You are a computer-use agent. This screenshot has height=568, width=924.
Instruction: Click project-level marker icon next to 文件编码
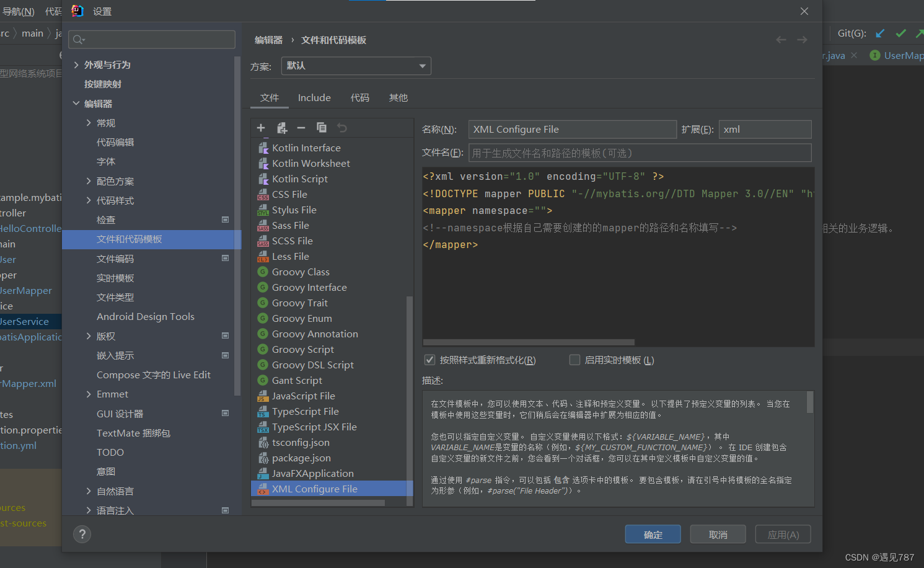pyautogui.click(x=225, y=258)
